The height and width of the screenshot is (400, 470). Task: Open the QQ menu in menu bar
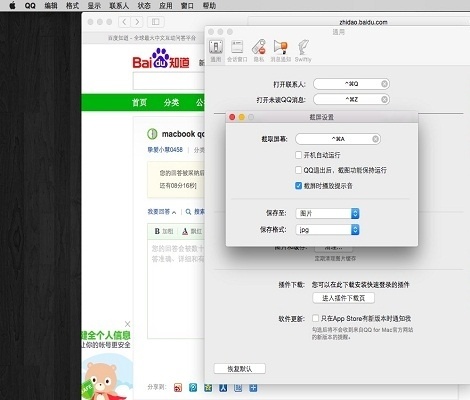(x=30, y=5)
